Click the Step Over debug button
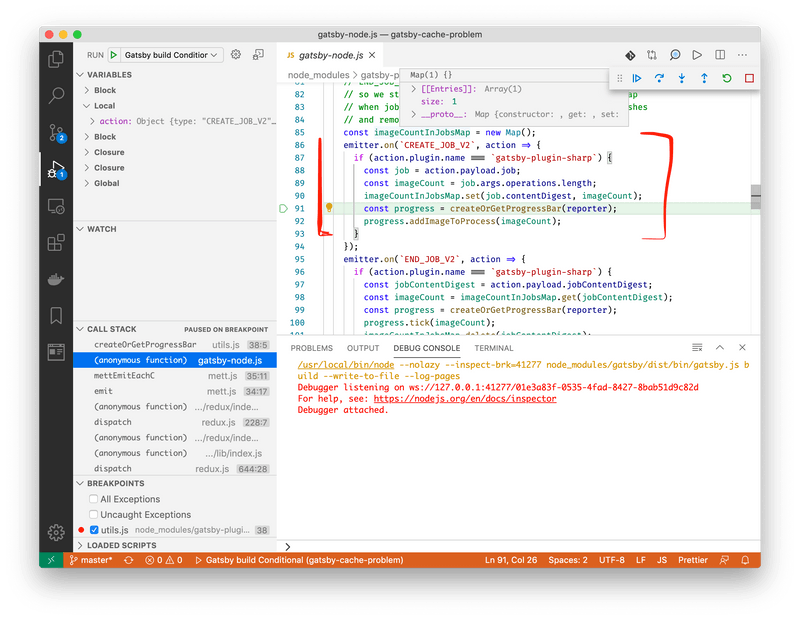Viewport: 800px width, 620px height. [659, 78]
